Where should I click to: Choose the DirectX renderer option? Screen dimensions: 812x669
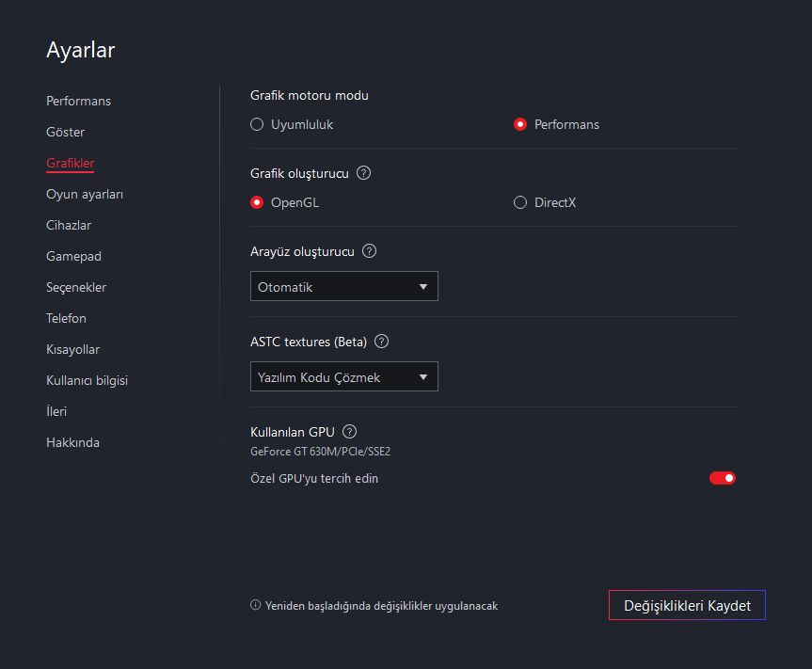pos(520,202)
